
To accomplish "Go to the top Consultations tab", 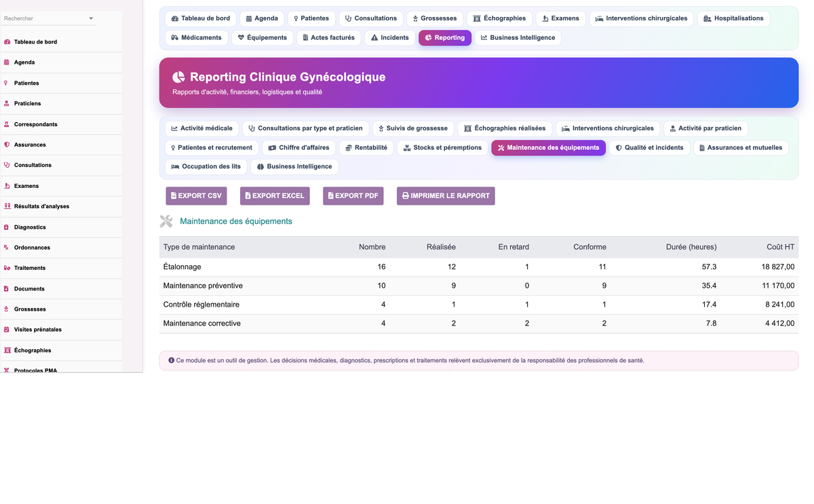I will coord(370,18).
